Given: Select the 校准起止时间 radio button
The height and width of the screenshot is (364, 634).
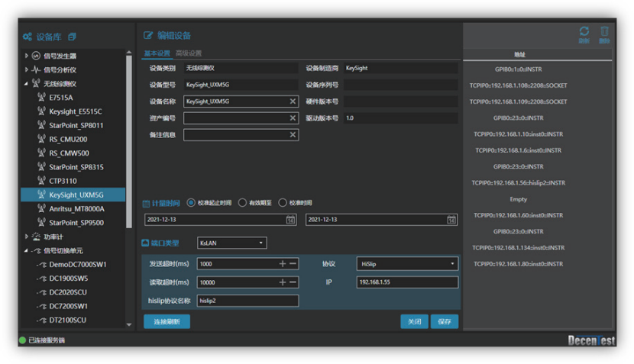Looking at the screenshot, I should [x=191, y=203].
